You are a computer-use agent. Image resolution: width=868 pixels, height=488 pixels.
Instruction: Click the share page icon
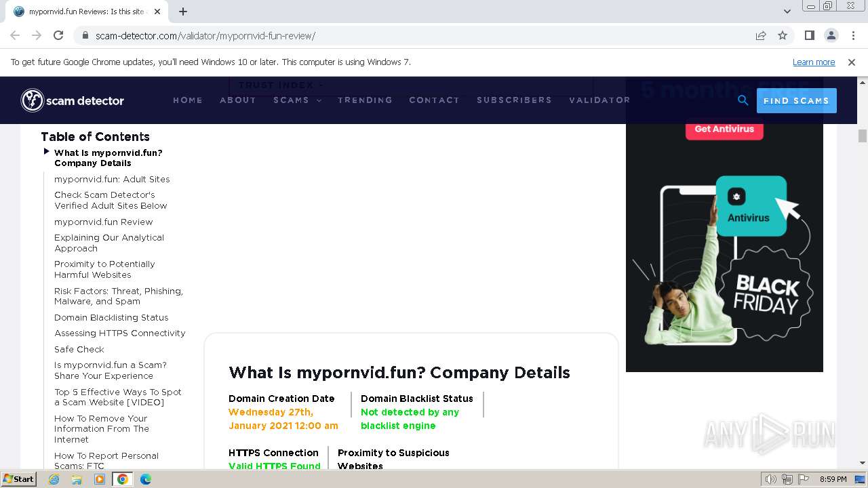(761, 35)
